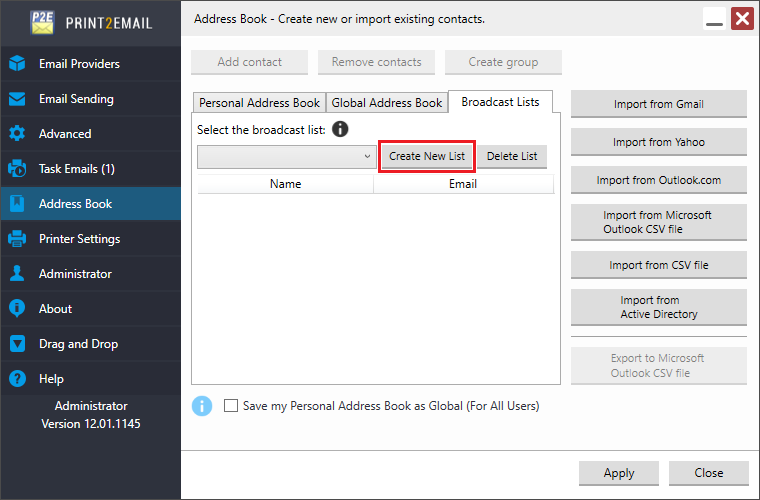This screenshot has height=500, width=760.
Task: Click the Printer Settings printer icon
Action: pos(17,238)
